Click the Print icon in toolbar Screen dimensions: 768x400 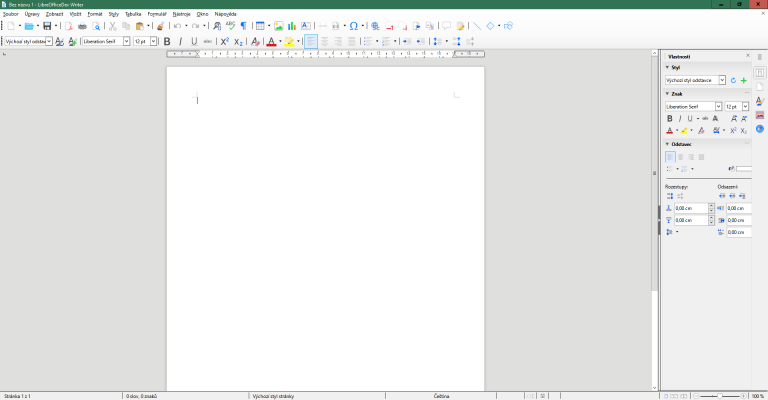click(x=82, y=26)
